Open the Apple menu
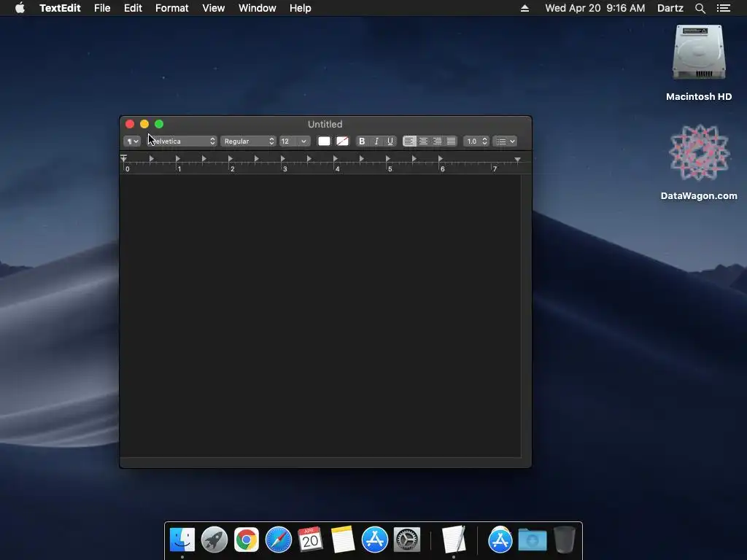Image resolution: width=747 pixels, height=560 pixels. 20,8
